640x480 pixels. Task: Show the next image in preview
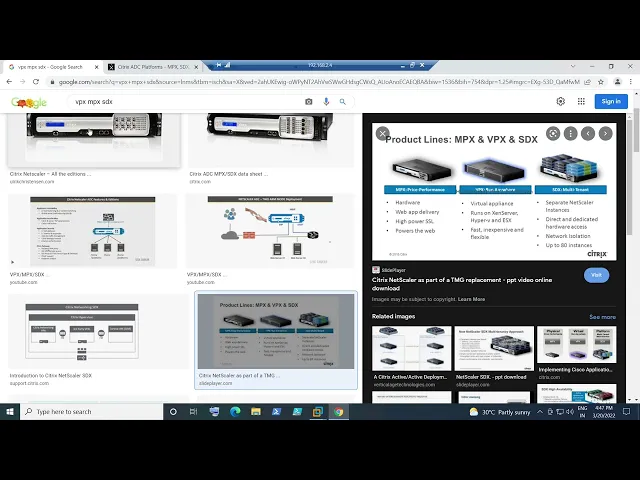tap(606, 133)
